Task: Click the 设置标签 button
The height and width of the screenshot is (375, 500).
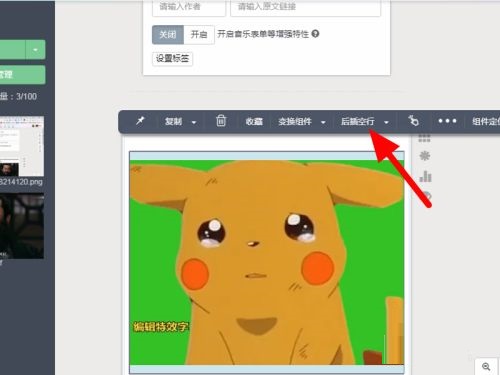Action: tap(172, 59)
